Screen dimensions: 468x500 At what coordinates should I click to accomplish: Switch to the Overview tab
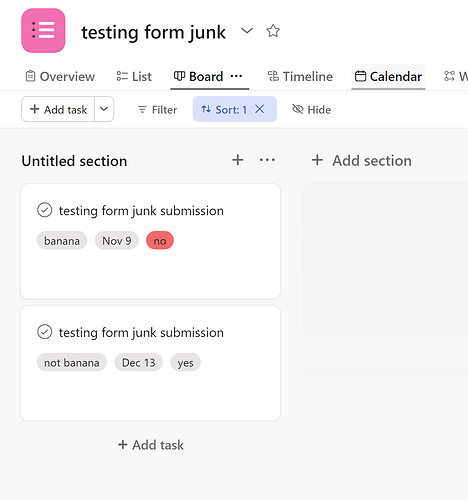[60, 76]
